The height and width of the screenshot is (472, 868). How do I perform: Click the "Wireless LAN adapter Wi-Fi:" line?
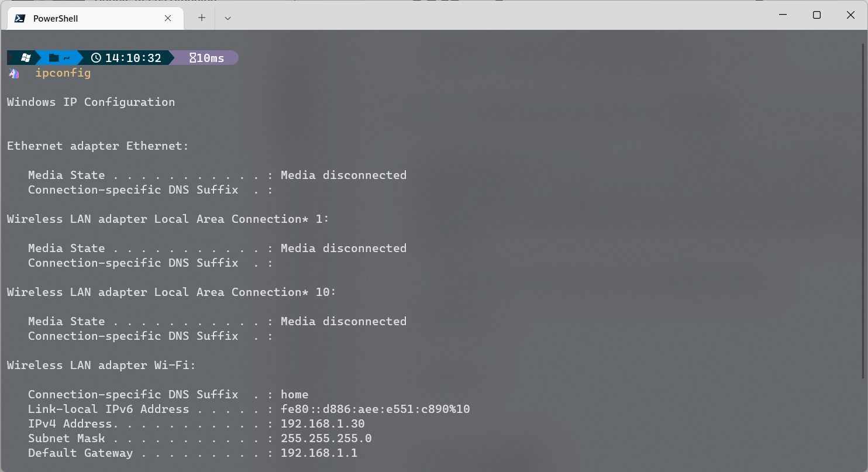(x=101, y=365)
